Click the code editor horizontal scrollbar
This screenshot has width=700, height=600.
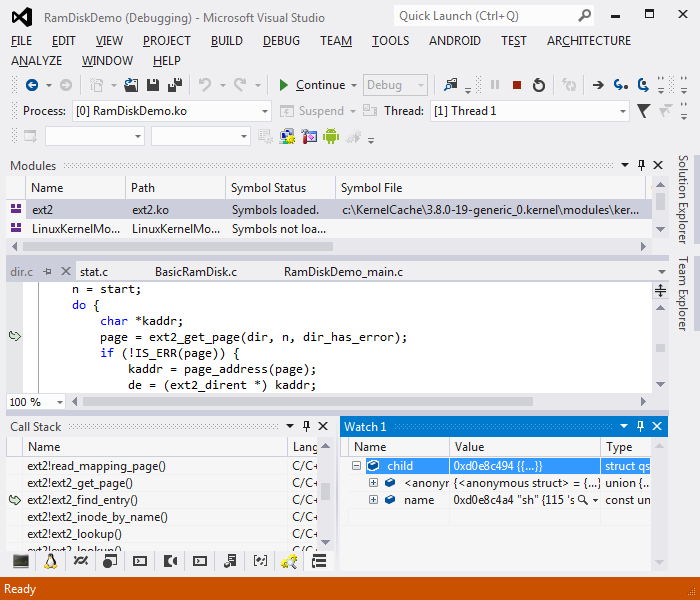308,402
